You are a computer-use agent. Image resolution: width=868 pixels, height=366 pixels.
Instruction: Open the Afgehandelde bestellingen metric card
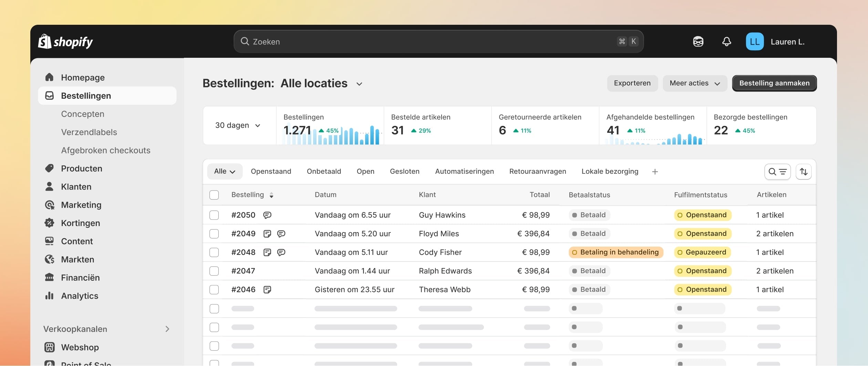(x=653, y=126)
